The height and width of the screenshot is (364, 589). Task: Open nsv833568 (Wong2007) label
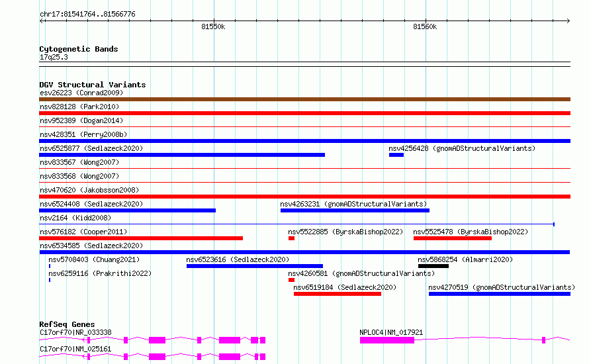pyautogui.click(x=79, y=176)
